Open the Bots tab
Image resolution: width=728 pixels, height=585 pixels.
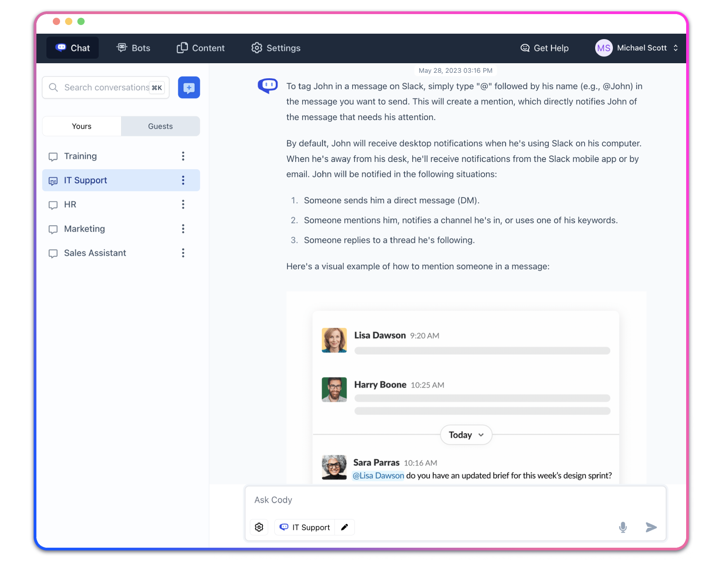pyautogui.click(x=133, y=48)
